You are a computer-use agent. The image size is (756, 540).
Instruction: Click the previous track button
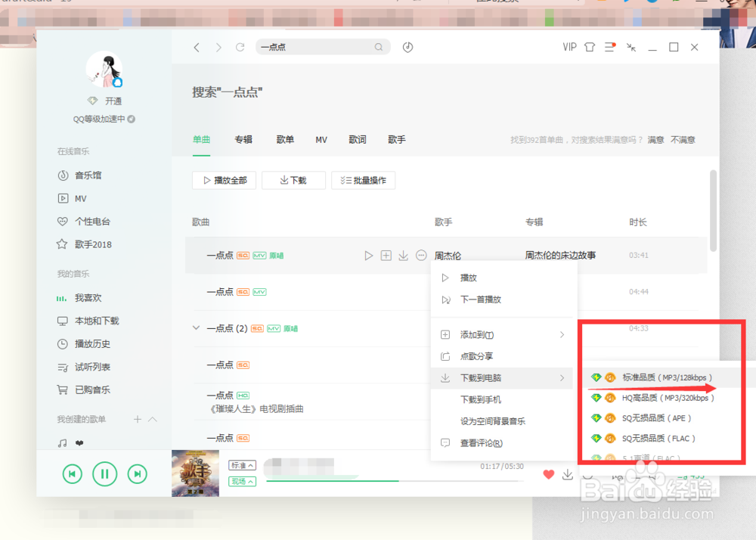tap(73, 474)
